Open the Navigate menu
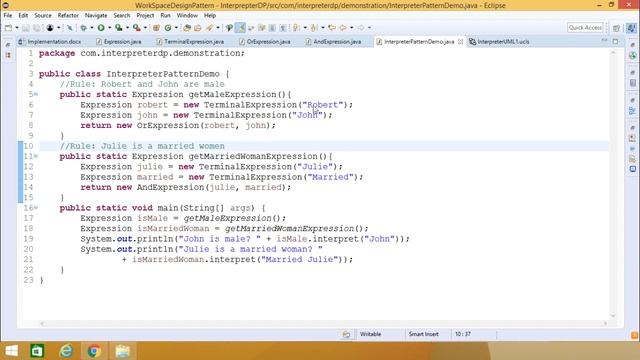 coord(96,16)
